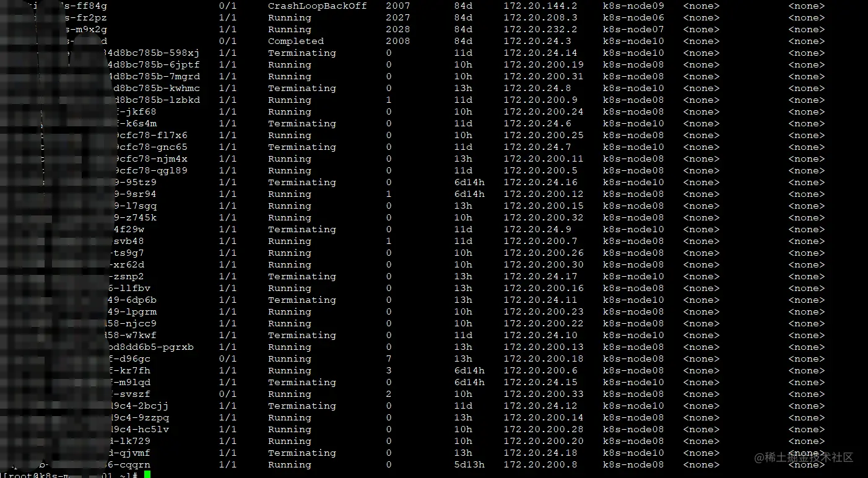Click IP address 172.20.200.5
The width and height of the screenshot is (868, 478).
(x=540, y=171)
